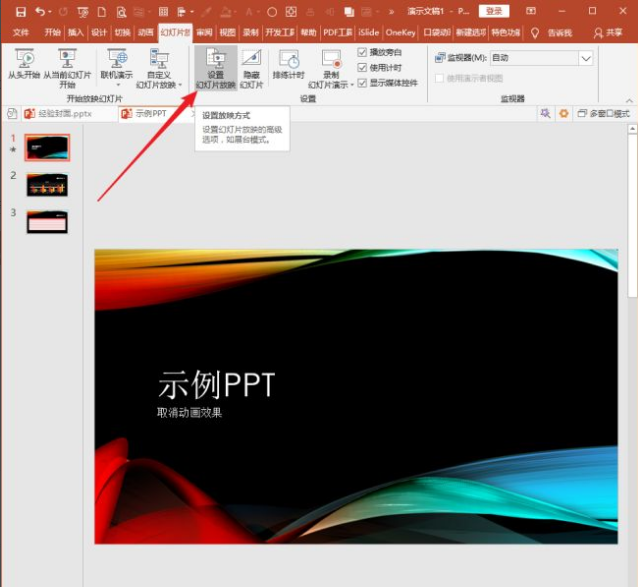Switch to the Insert ribbon tab
Viewport: 638px width, 587px height.
tap(76, 32)
